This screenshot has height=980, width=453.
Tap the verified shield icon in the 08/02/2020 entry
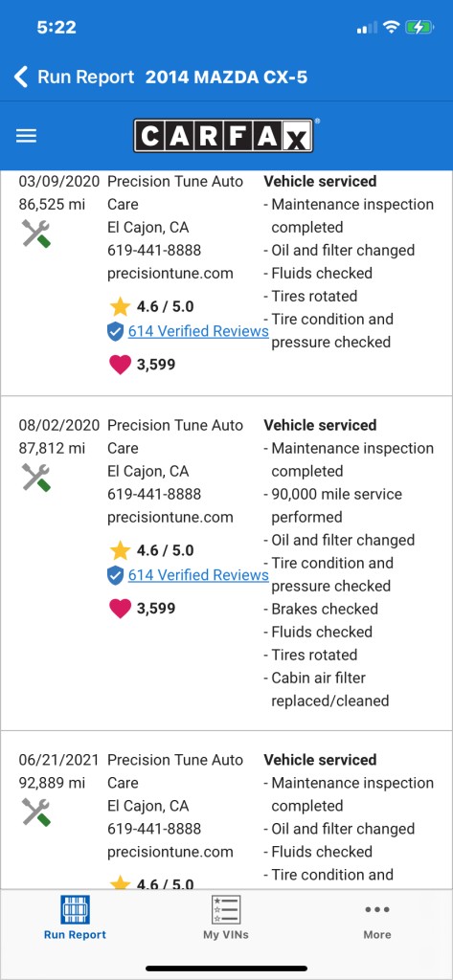[x=115, y=575]
